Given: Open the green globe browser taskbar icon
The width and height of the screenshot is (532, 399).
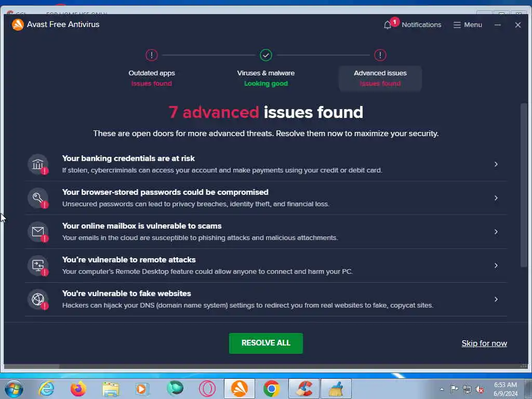Looking at the screenshot, I should click(175, 389).
